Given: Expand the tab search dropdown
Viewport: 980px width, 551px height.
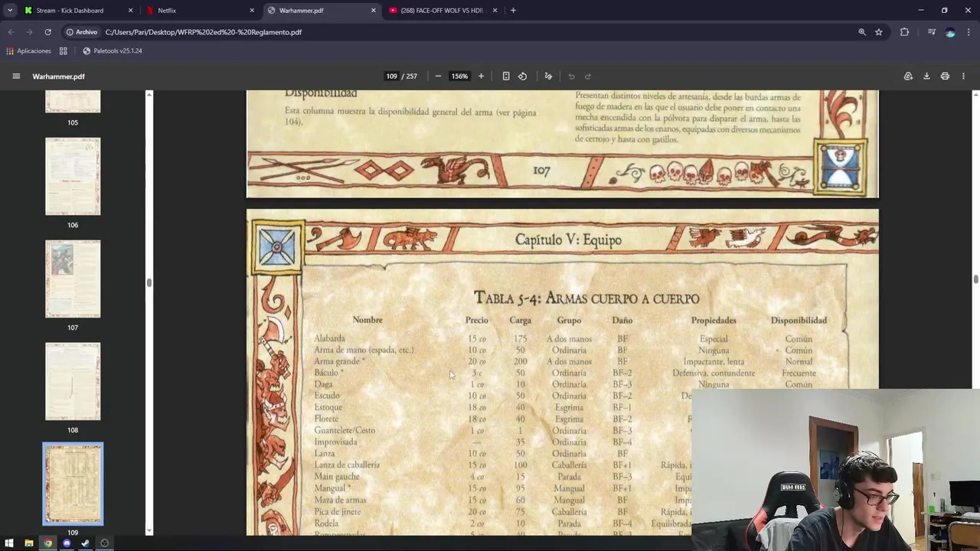Looking at the screenshot, I should tap(10, 10).
